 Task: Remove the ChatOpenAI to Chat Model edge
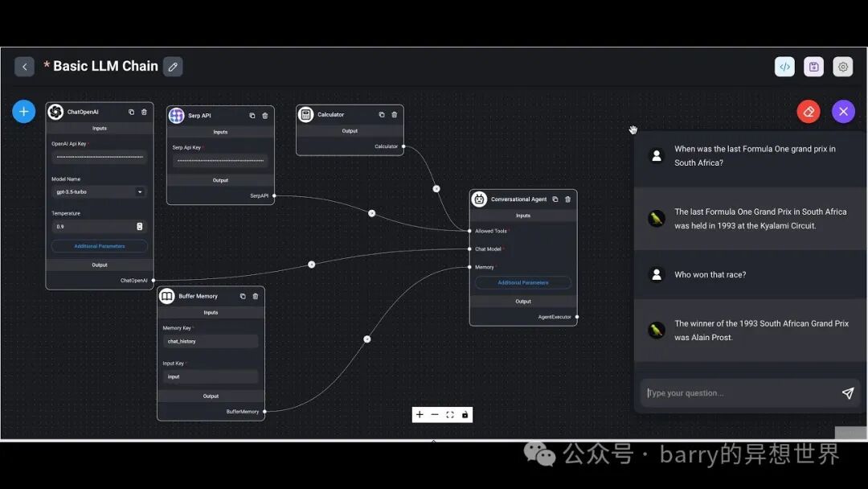click(x=312, y=265)
